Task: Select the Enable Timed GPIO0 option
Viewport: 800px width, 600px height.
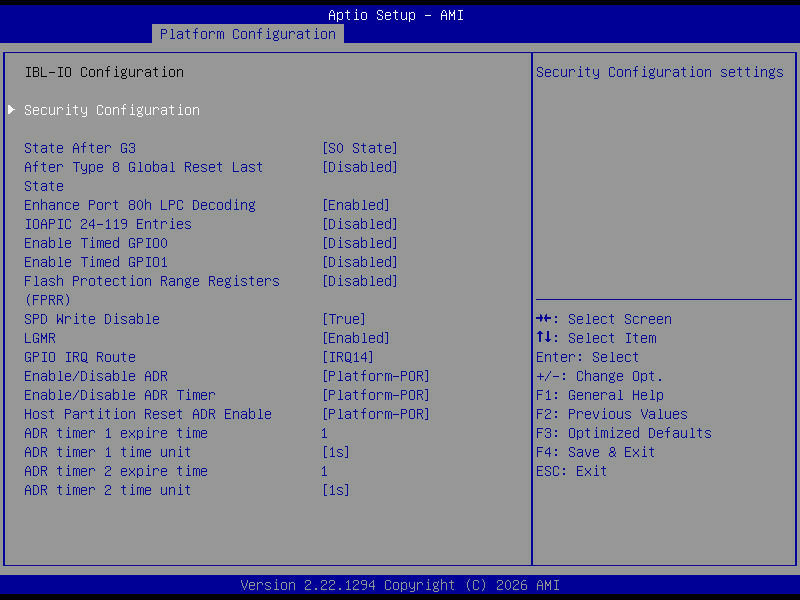Action: point(96,243)
